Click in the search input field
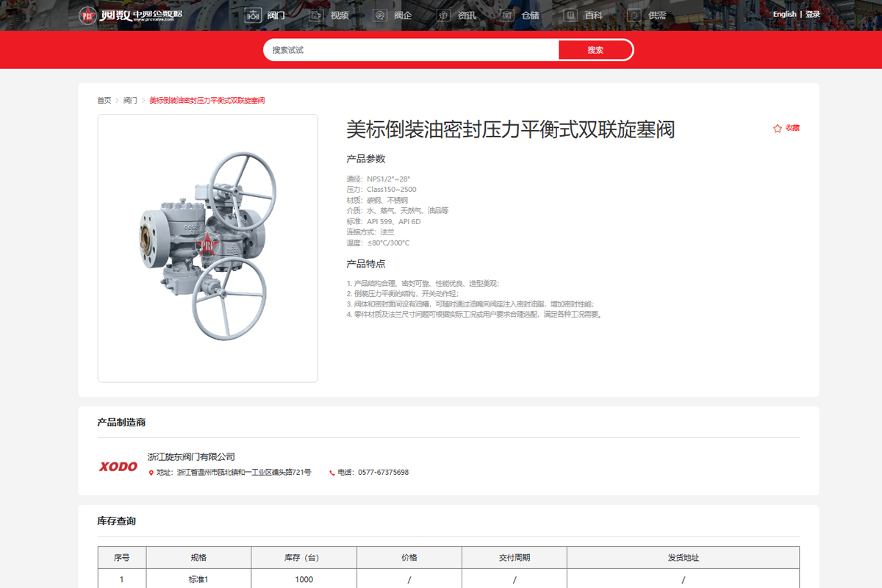882x588 pixels. (x=412, y=50)
